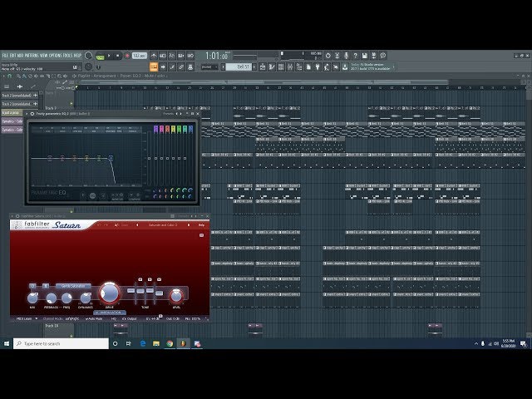Open Parametric EQ 2 plugin menu arrow
The image size is (532, 399).
click(27, 114)
